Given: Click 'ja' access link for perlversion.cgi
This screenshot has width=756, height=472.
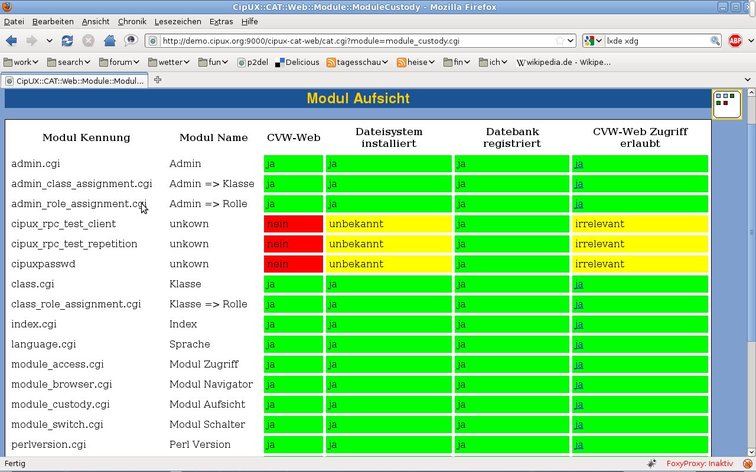Looking at the screenshot, I should 579,445.
